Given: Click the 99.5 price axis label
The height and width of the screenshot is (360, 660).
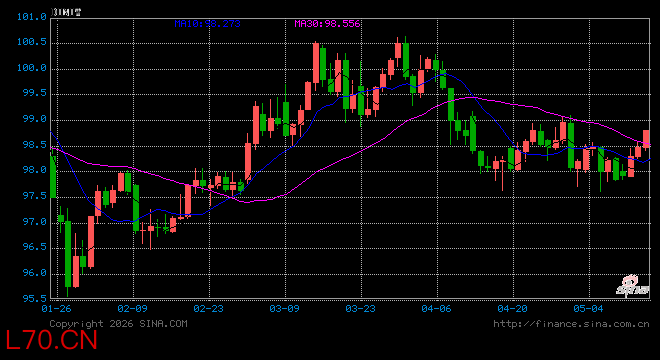Looking at the screenshot, I should [x=35, y=93].
